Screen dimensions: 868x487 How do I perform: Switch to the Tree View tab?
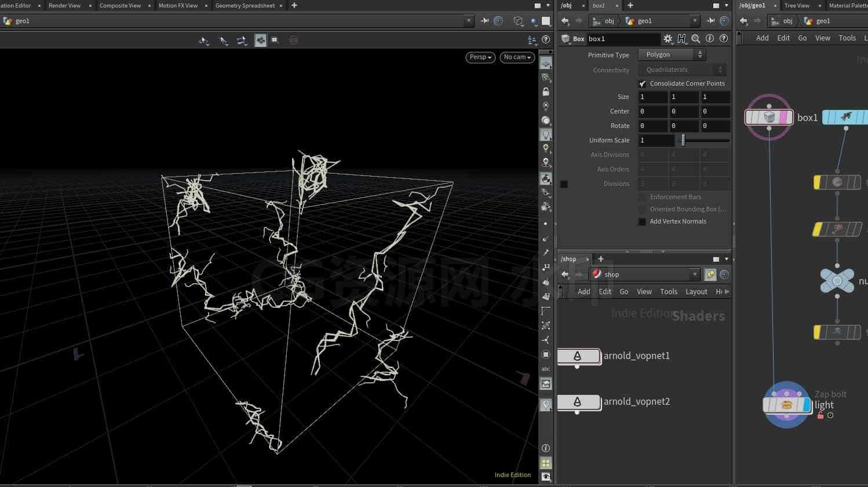[797, 5]
